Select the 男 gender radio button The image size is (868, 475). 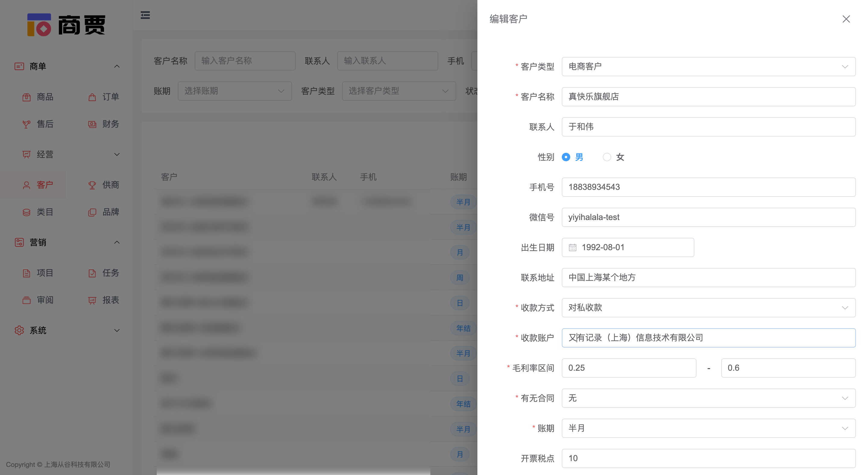click(x=566, y=157)
